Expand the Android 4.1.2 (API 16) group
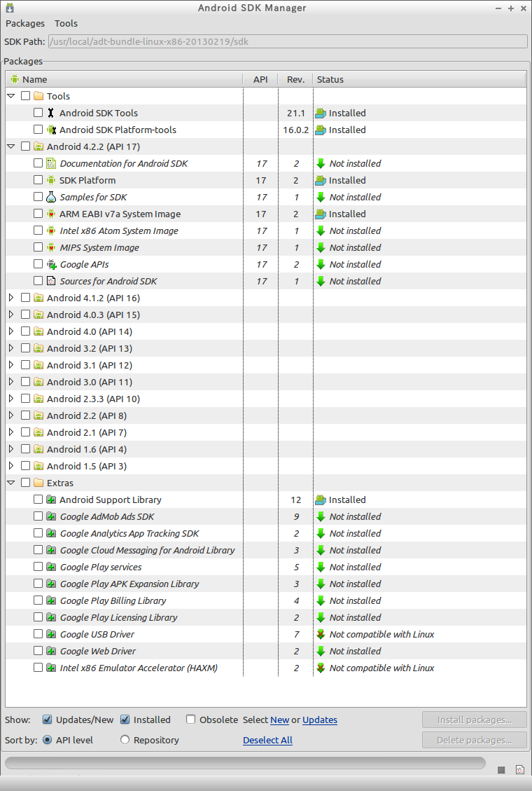 (11, 298)
